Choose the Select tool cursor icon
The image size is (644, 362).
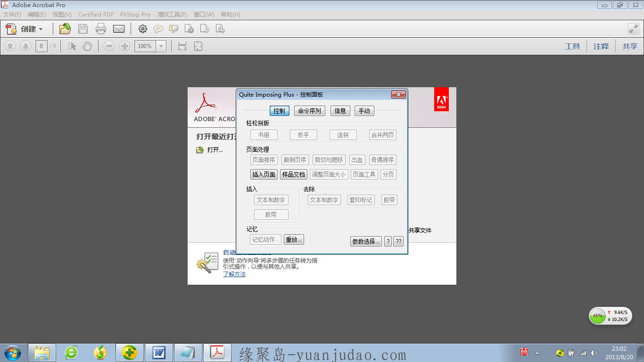click(72, 46)
